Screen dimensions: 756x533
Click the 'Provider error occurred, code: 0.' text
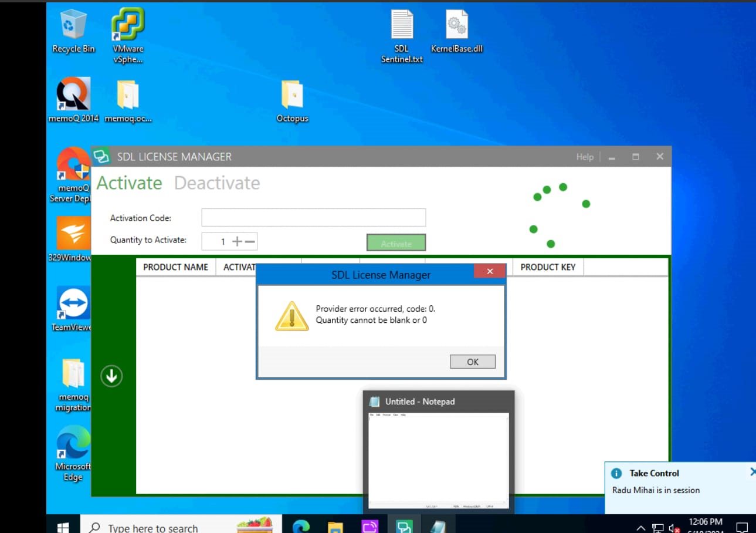point(375,309)
